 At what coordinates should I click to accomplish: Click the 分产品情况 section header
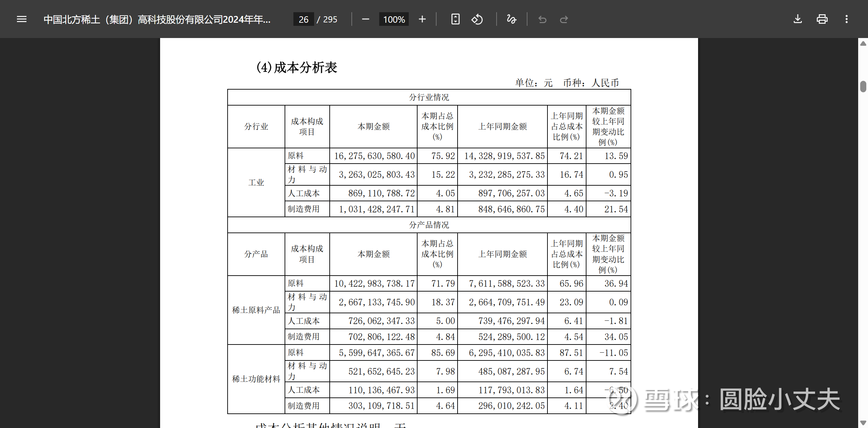pyautogui.click(x=429, y=225)
